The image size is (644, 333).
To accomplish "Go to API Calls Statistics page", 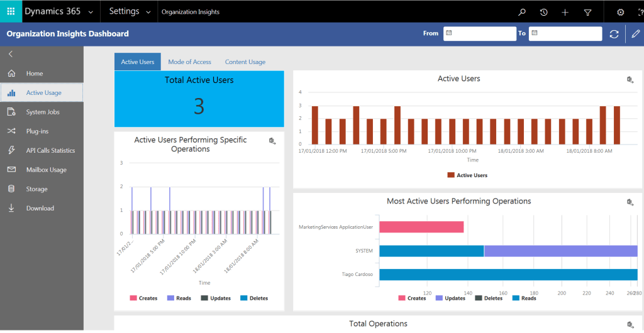I will [50, 151].
